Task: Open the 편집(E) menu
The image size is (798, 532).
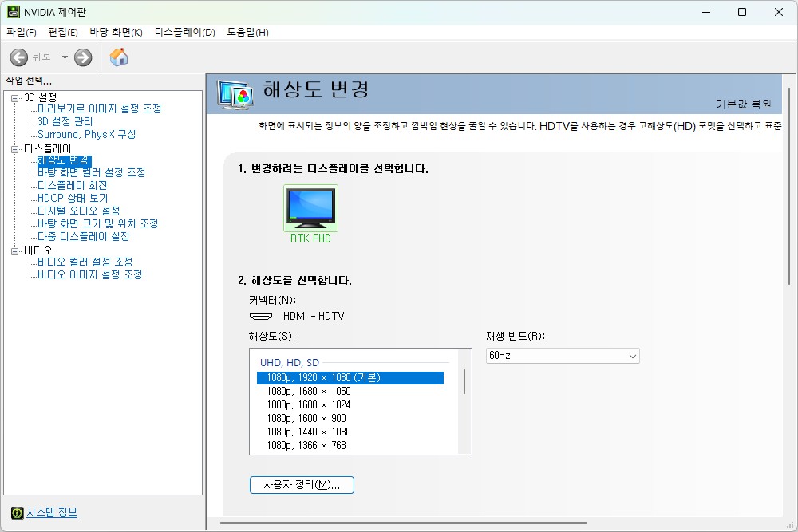Action: [x=62, y=33]
